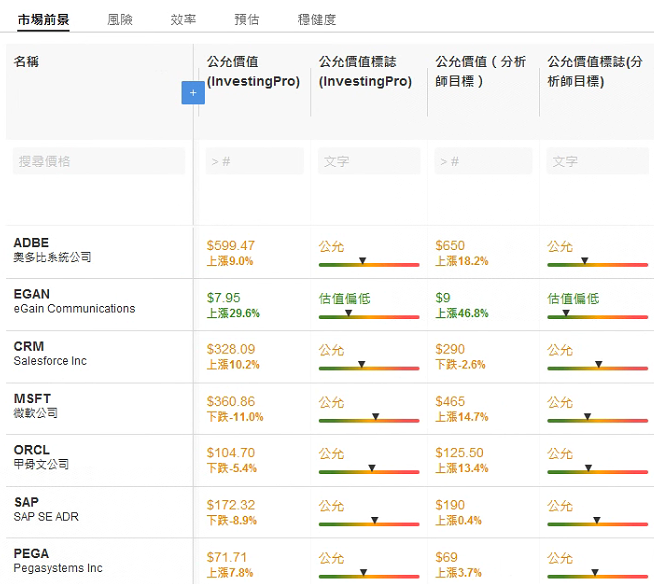Image resolution: width=654 pixels, height=584 pixels.
Task: Open the MSFT 微軟公司 link
Action: point(35,405)
